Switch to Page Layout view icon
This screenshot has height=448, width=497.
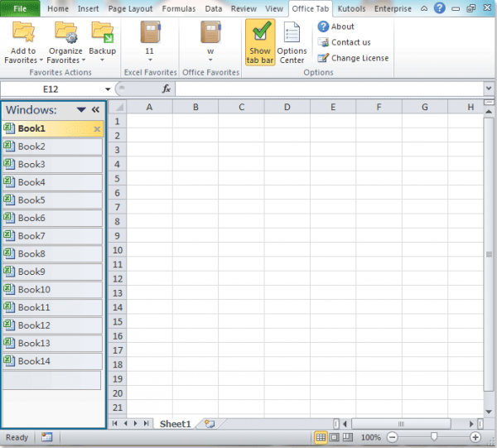coord(334,437)
